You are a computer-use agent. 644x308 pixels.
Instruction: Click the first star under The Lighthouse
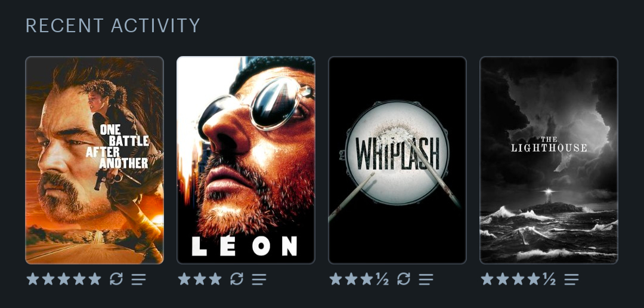[487, 279]
